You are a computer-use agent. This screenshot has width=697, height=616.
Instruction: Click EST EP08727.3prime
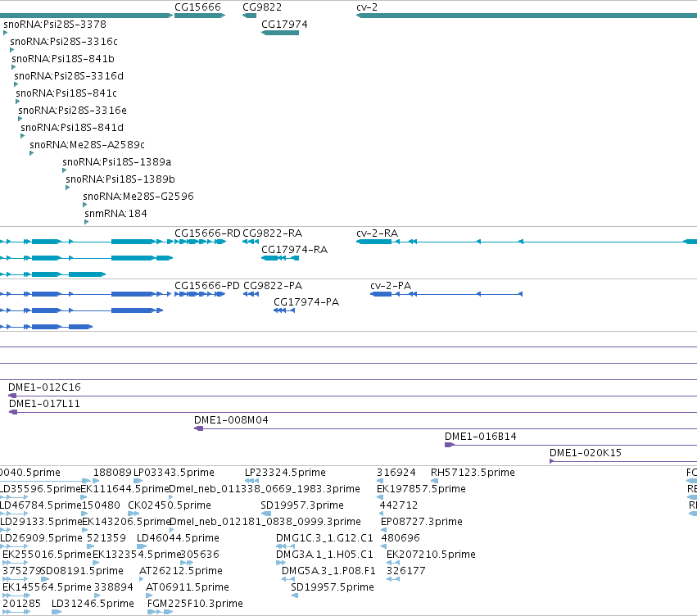click(x=422, y=522)
